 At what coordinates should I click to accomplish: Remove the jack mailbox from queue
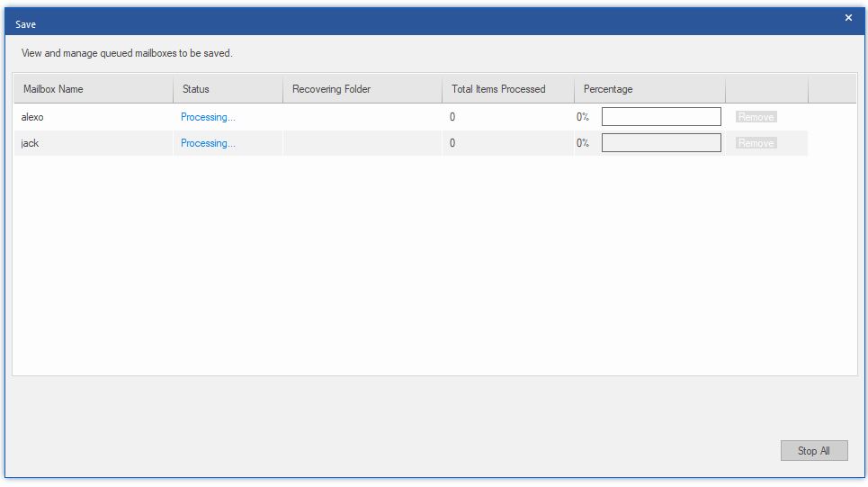click(756, 143)
